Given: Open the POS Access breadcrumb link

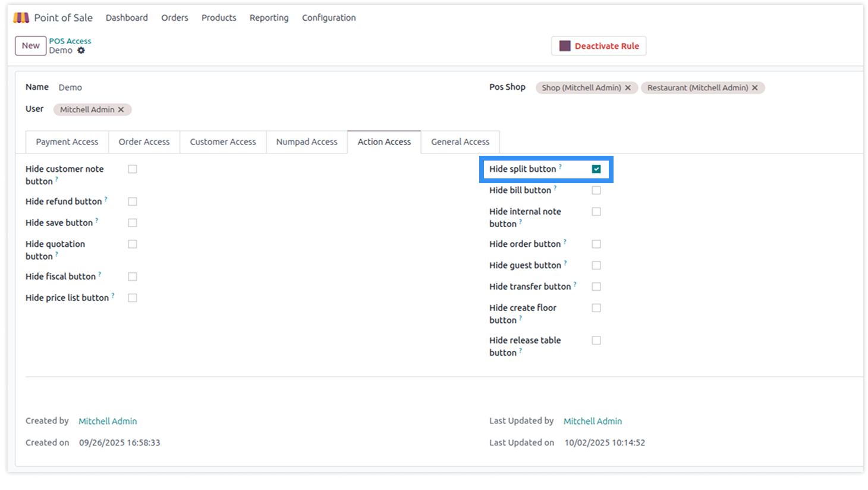Looking at the screenshot, I should pyautogui.click(x=70, y=41).
